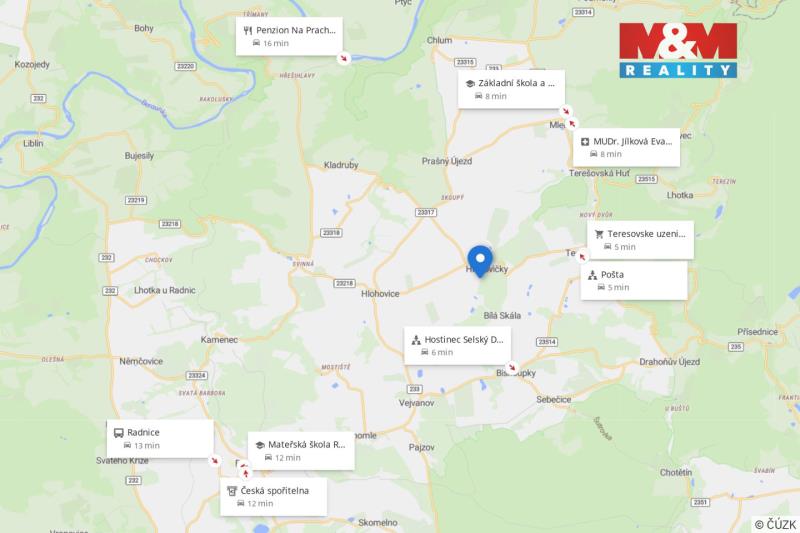Open the Mateřská škola R... card
The image size is (800, 533).
click(x=301, y=451)
